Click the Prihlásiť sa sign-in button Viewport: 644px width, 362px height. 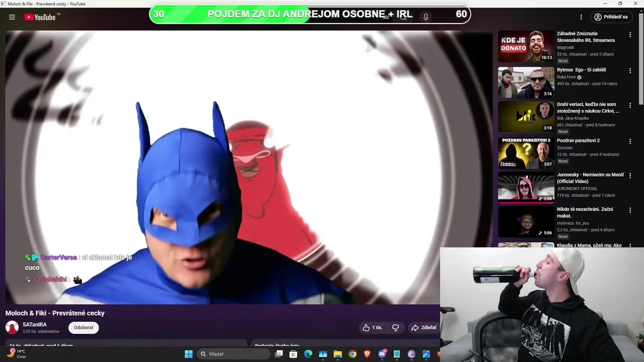click(611, 17)
